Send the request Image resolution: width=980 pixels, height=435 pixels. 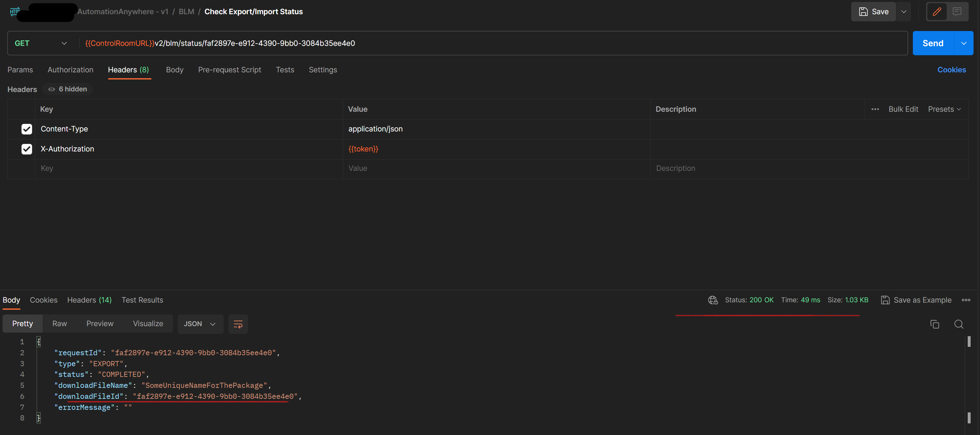tap(933, 43)
